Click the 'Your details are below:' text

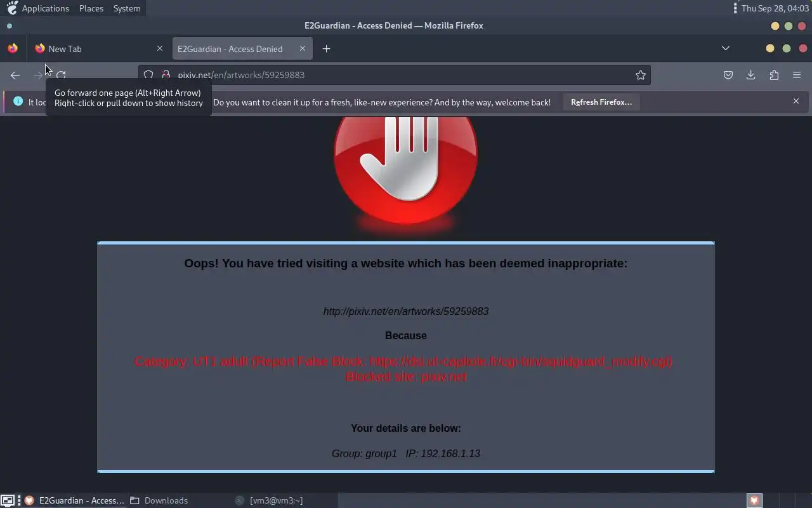406,429
